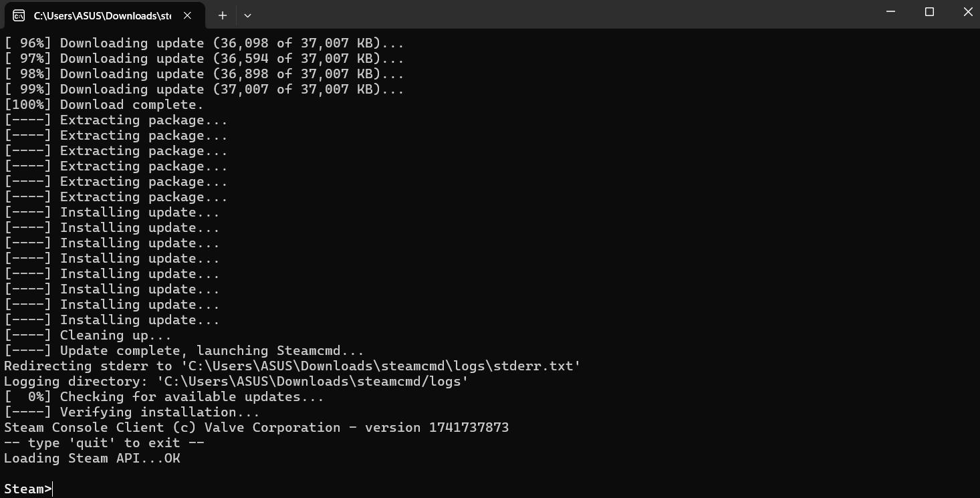The image size is (980, 498).
Task: Click the 96% Downloading update line
Action: [204, 43]
